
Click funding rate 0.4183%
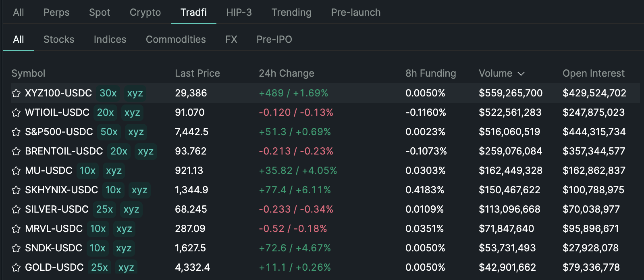[425, 190]
